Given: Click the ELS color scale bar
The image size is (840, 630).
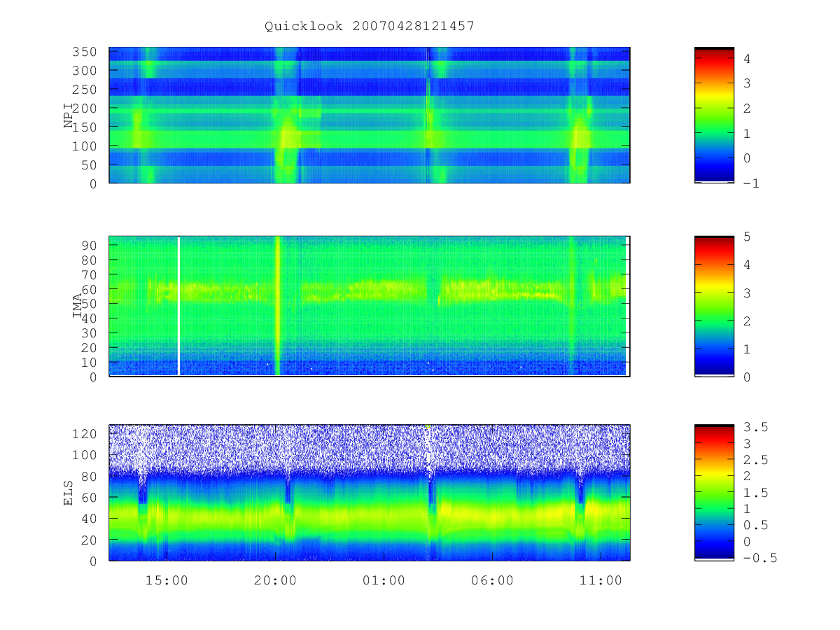Looking at the screenshot, I should tap(714, 492).
